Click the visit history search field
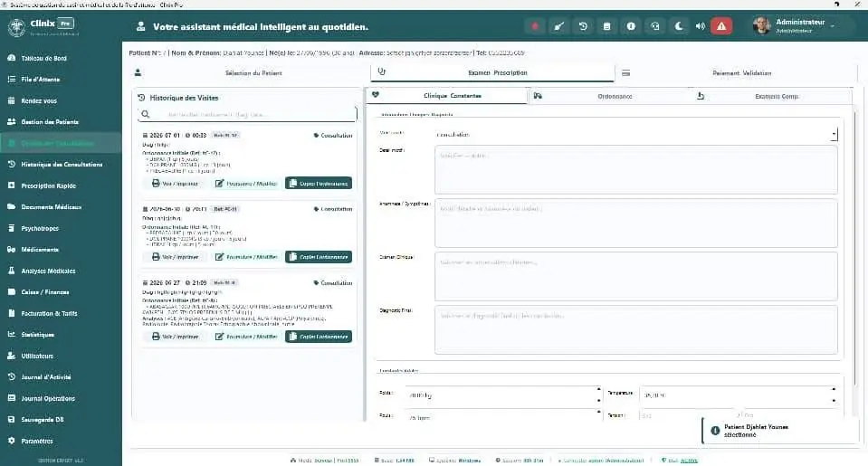868x466 pixels. point(247,114)
